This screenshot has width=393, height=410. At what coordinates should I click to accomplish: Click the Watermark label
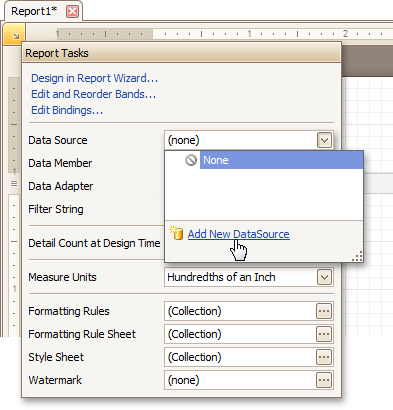[x=55, y=380]
